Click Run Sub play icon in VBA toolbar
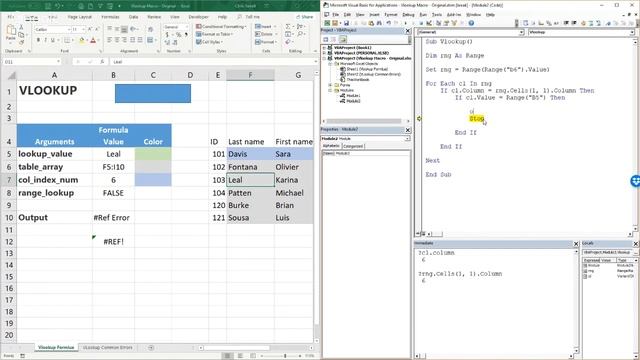This screenshot has width=640, height=360. pyautogui.click(x=405, y=23)
